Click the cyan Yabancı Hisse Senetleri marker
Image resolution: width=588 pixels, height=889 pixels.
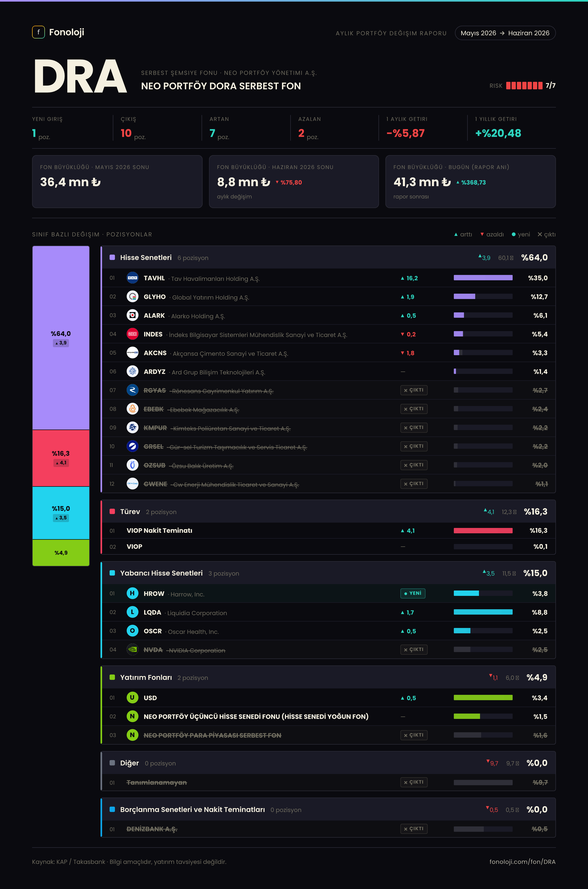pos(112,573)
